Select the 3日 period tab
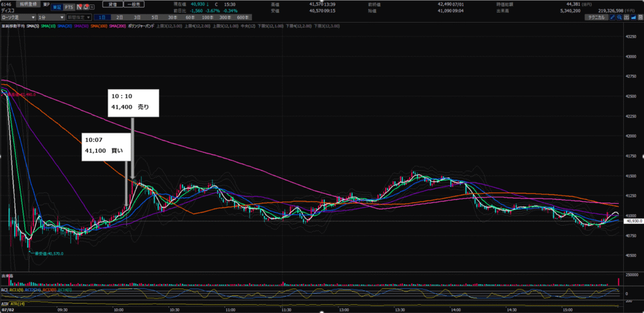 click(x=136, y=18)
